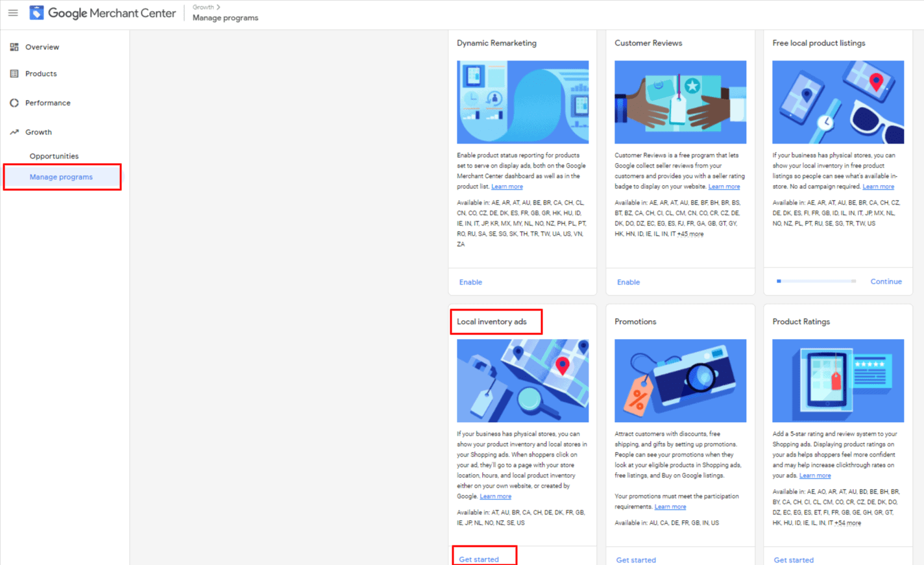Click the Customer Reviews card title
Image resolution: width=924 pixels, height=565 pixels.
point(648,43)
